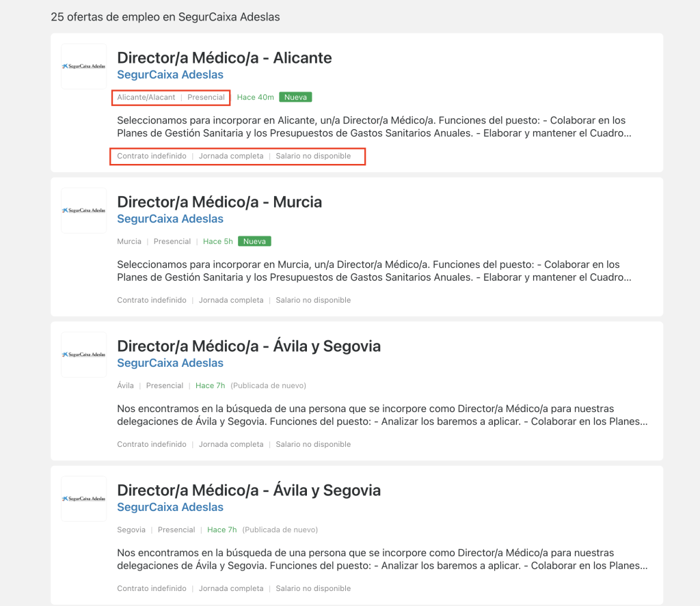The image size is (700, 606).
Task: Click the Murcia job description text
Action: point(374,271)
